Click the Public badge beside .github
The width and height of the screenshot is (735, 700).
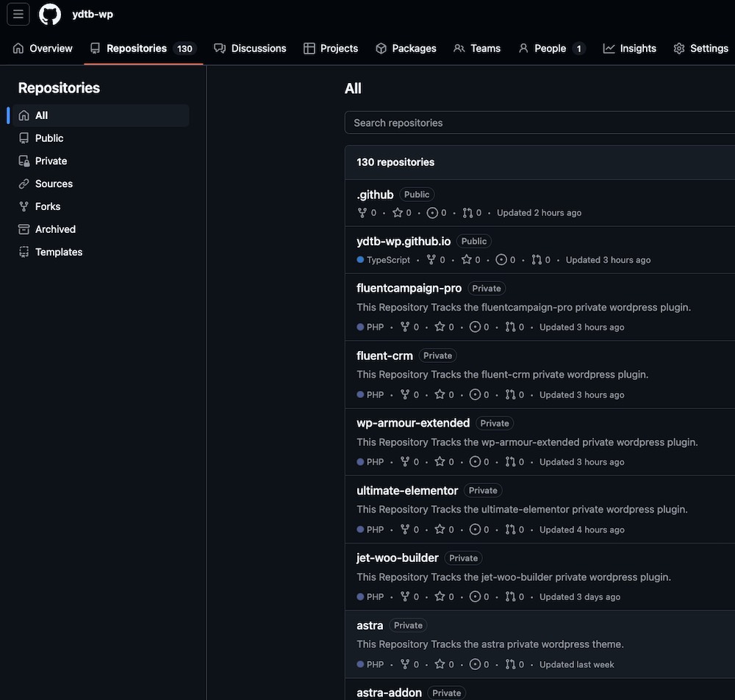[417, 195]
